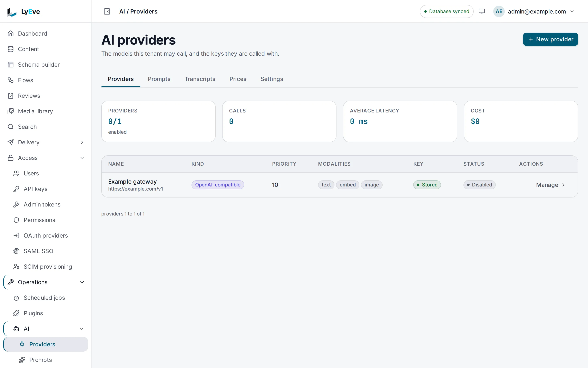Viewport: 588px width, 368px height.
Task: Switch to the Prices tab
Action: click(238, 79)
